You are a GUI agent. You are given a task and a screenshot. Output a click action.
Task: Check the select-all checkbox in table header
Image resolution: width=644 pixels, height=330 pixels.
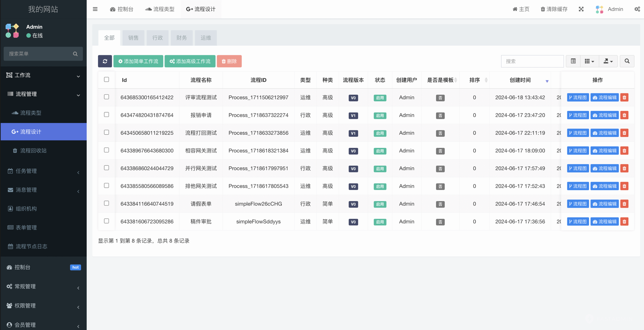[x=106, y=79]
